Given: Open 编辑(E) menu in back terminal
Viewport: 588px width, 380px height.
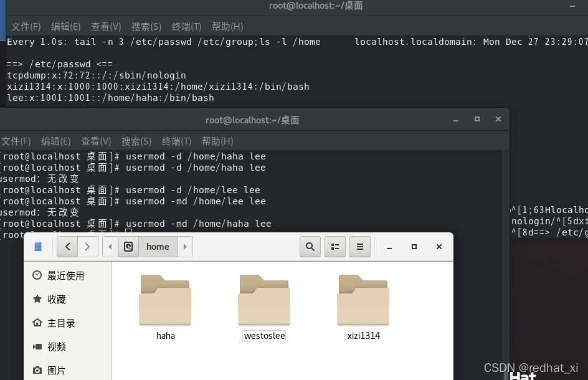Looking at the screenshot, I should 66,27.
